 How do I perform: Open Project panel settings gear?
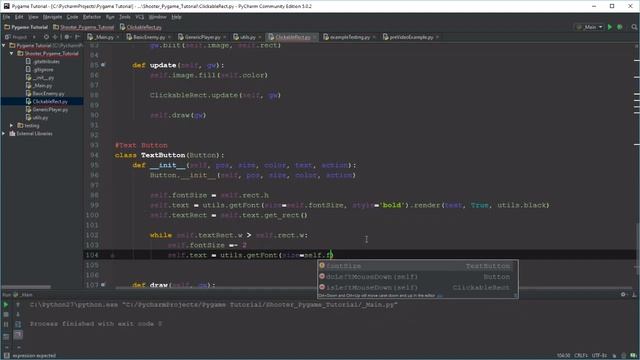67,37
